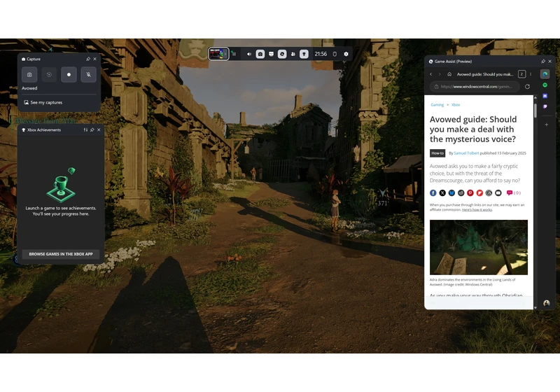The width and height of the screenshot is (560, 392).
Task: Click the article scrollbar down arrow
Action: click(535, 307)
